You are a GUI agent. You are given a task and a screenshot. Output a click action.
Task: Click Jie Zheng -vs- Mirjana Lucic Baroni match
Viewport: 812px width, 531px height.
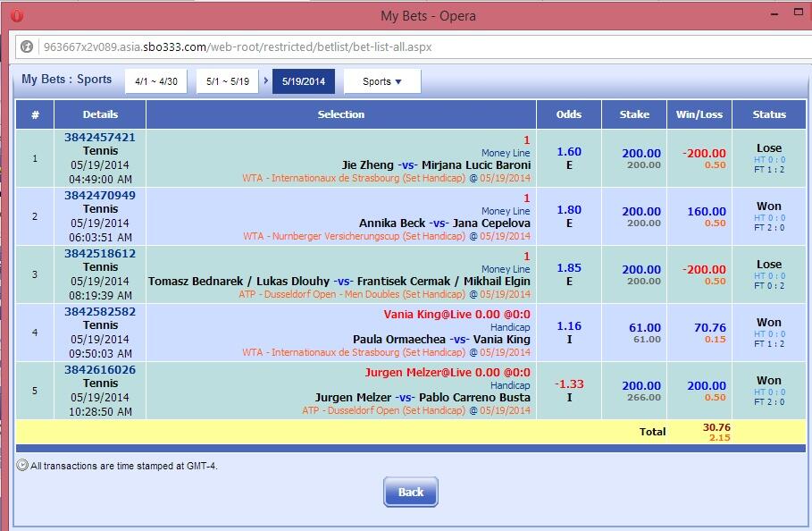point(436,164)
